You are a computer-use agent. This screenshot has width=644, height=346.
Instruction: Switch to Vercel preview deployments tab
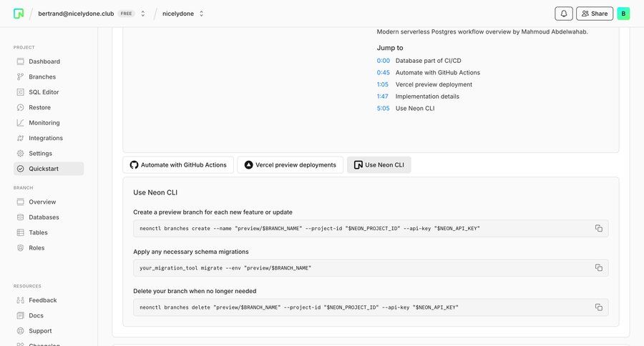tap(290, 165)
